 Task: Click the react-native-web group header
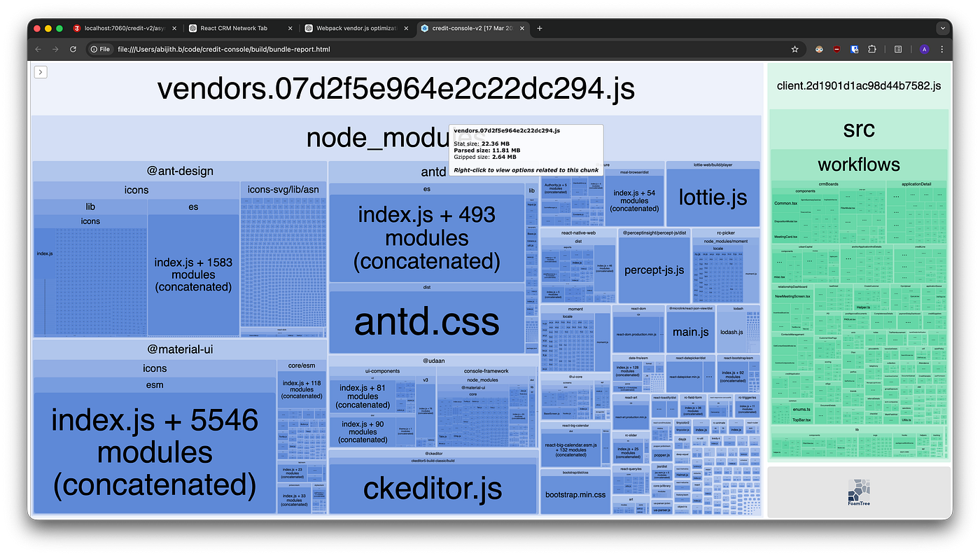click(x=578, y=232)
